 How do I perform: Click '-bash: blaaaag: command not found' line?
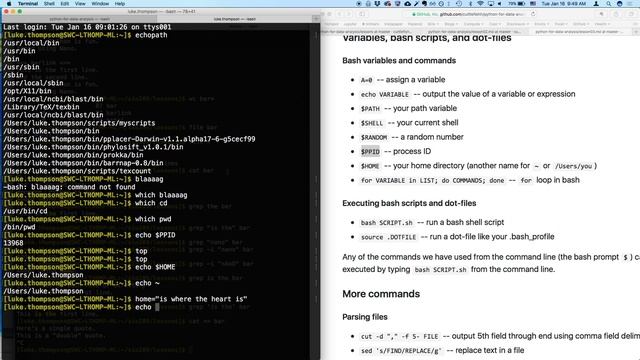(x=69, y=187)
